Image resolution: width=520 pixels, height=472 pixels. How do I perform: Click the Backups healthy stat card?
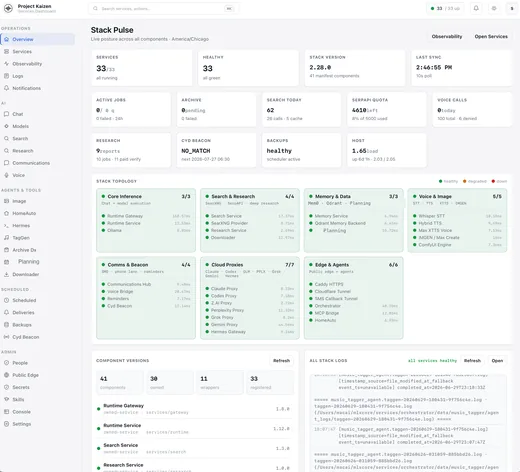(301, 150)
